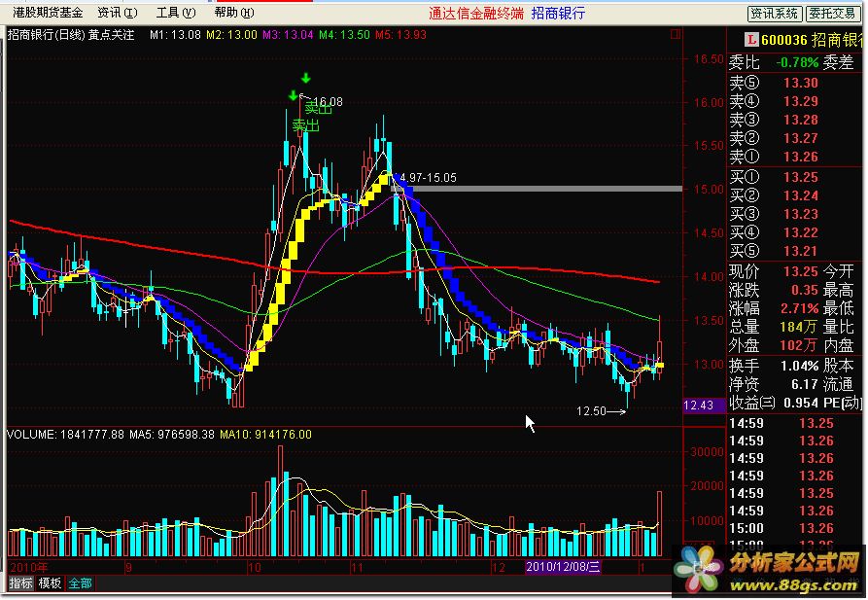Click the month 11 label on time axis
The image size is (868, 600).
[x=357, y=568]
